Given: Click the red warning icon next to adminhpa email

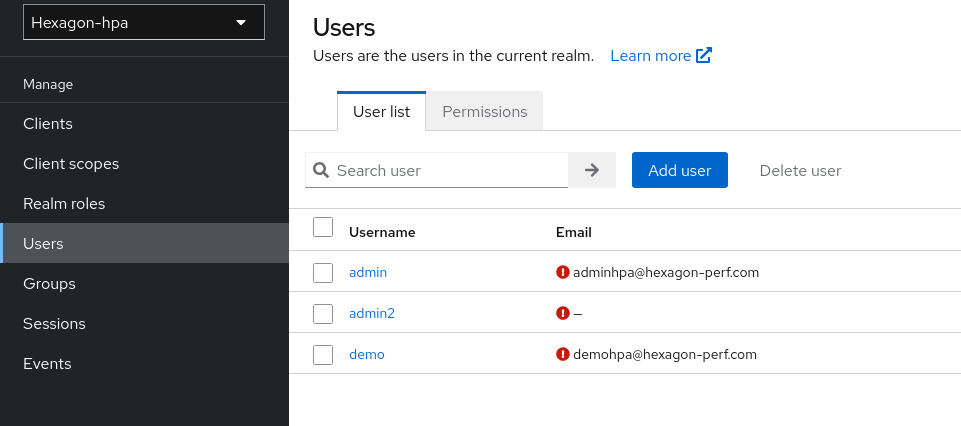Looking at the screenshot, I should point(563,272).
